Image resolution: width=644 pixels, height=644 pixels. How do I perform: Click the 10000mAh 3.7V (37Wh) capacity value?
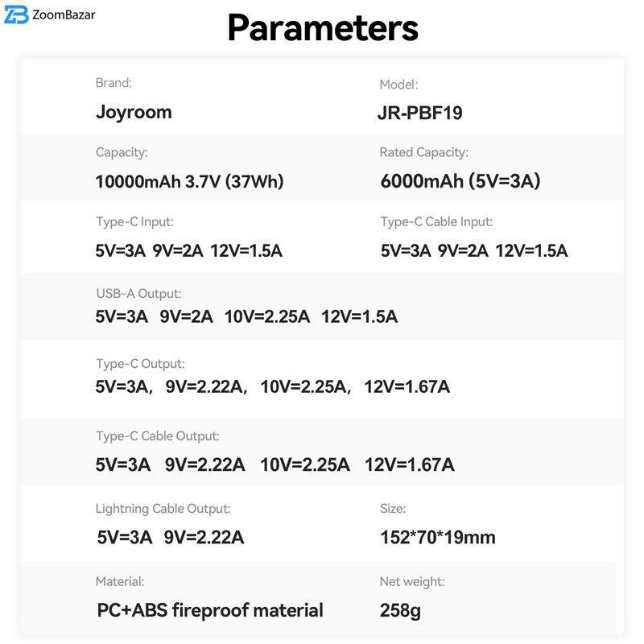pyautogui.click(x=189, y=182)
